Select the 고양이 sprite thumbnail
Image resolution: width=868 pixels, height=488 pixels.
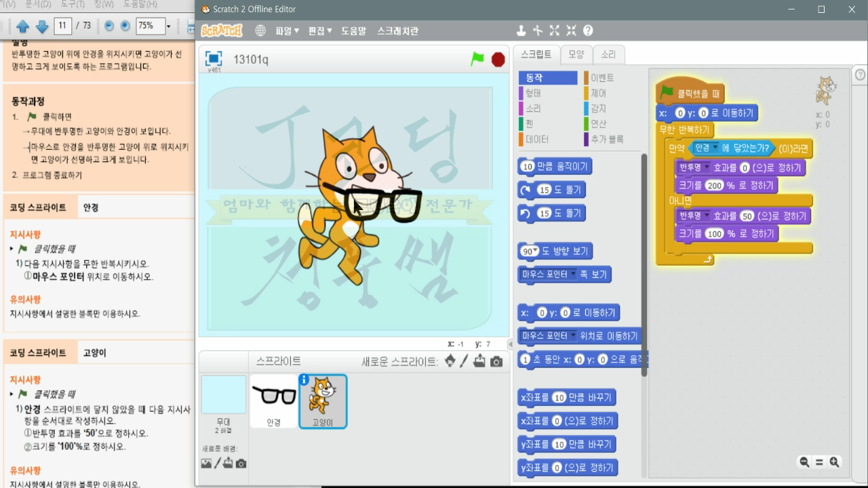click(322, 401)
